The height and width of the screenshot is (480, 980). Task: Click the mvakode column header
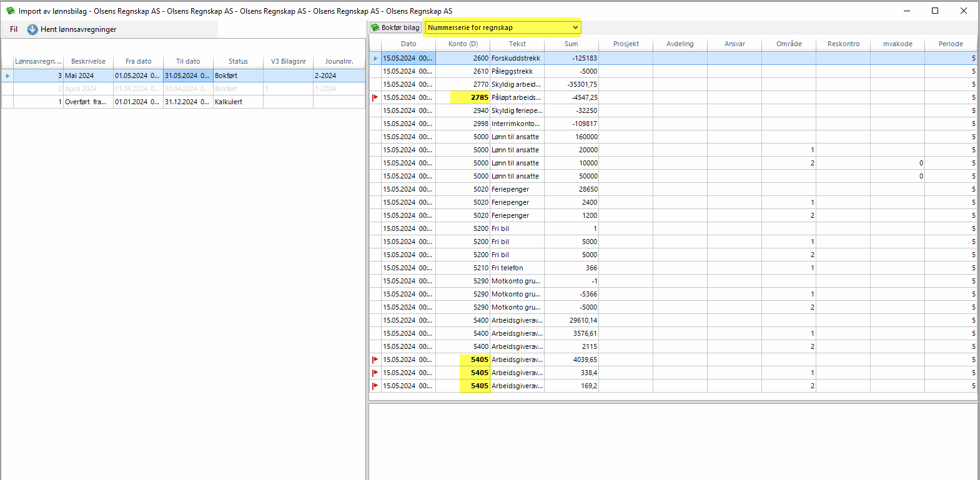coord(898,44)
